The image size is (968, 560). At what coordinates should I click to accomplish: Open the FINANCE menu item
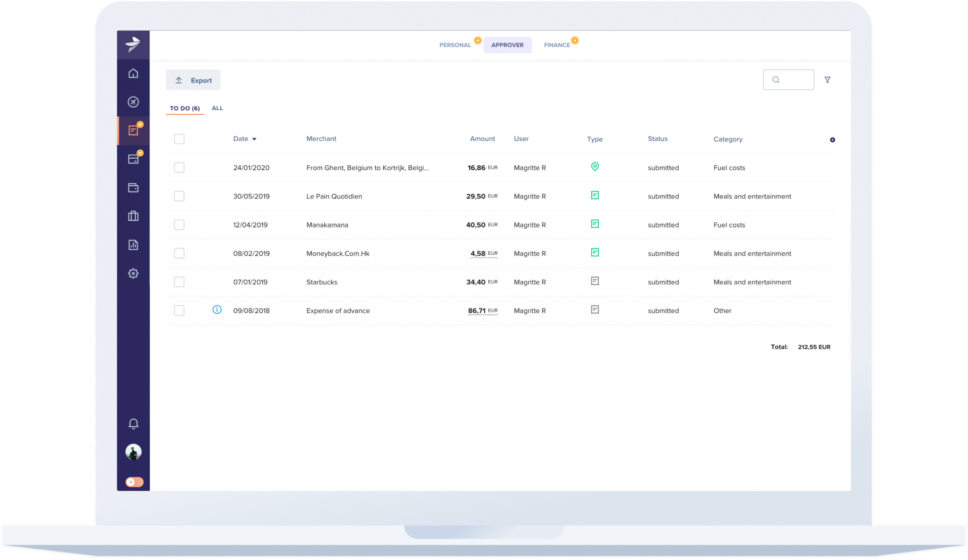tap(557, 44)
